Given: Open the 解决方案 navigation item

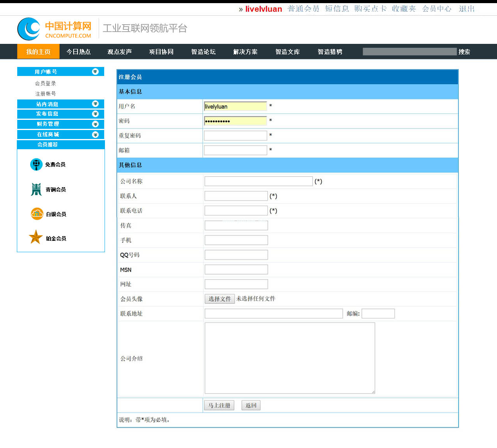Looking at the screenshot, I should pos(245,52).
